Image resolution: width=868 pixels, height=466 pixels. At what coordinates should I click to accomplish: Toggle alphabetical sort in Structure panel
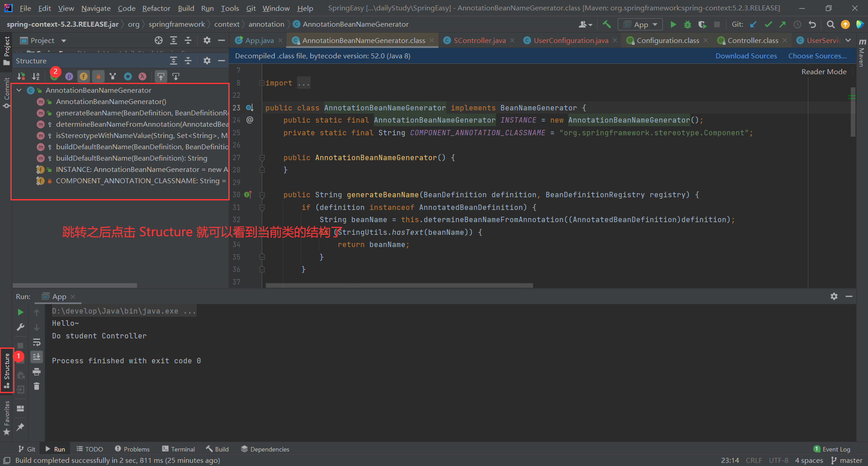click(36, 76)
